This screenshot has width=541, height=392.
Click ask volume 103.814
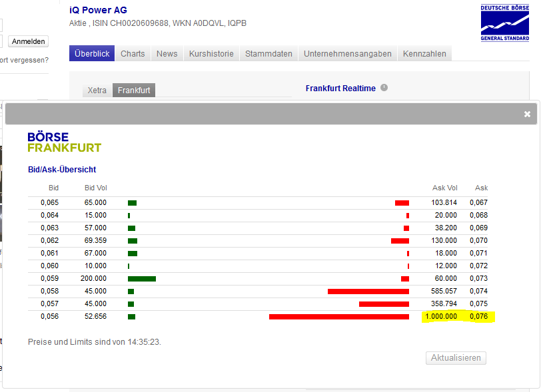tap(444, 202)
